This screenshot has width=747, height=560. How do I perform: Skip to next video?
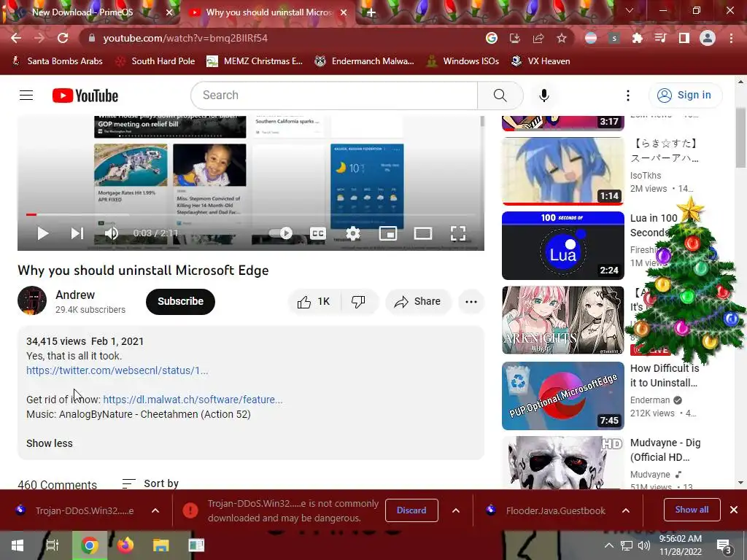[77, 233]
